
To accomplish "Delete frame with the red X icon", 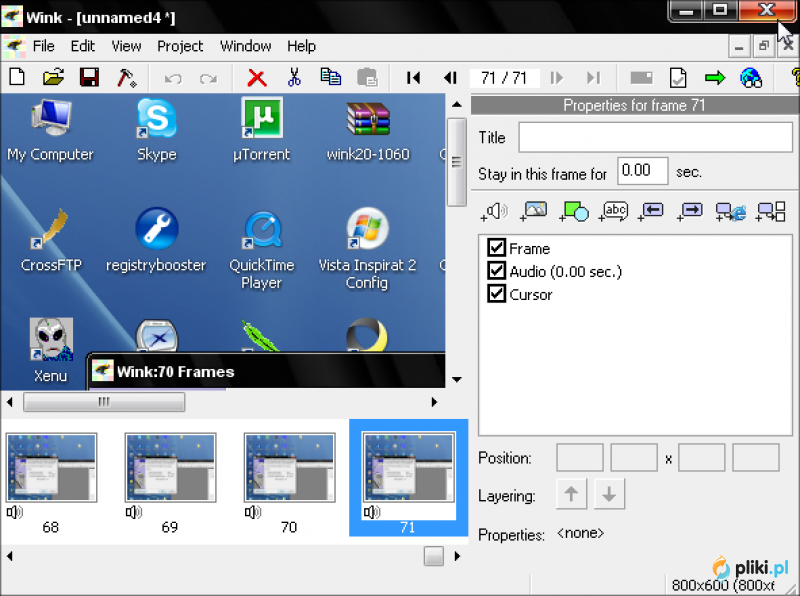I will [x=257, y=78].
